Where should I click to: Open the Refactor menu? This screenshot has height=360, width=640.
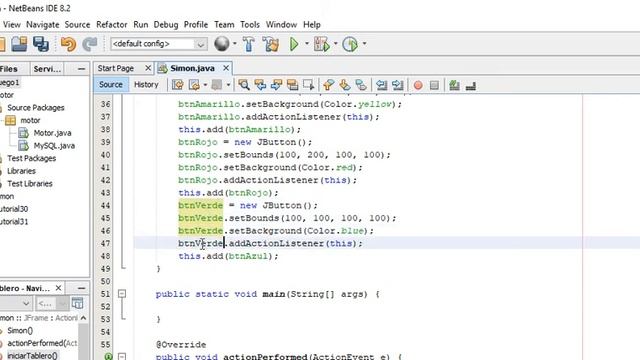tap(111, 24)
